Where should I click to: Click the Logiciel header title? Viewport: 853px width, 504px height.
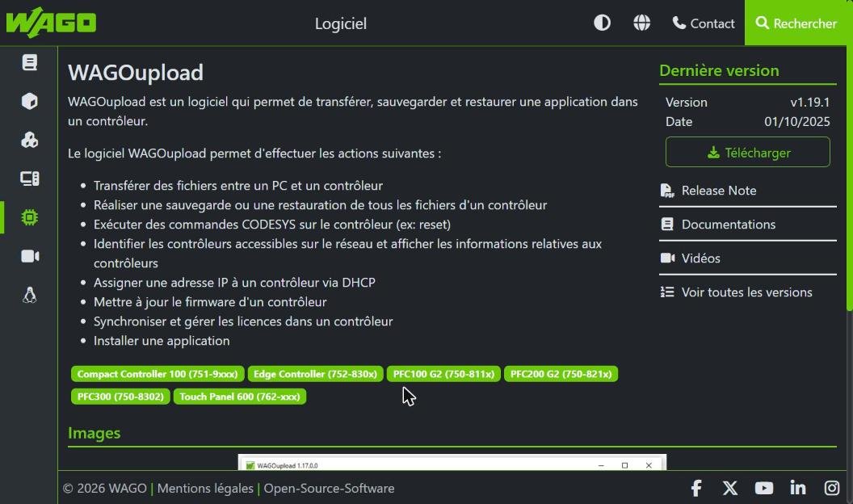coord(341,23)
